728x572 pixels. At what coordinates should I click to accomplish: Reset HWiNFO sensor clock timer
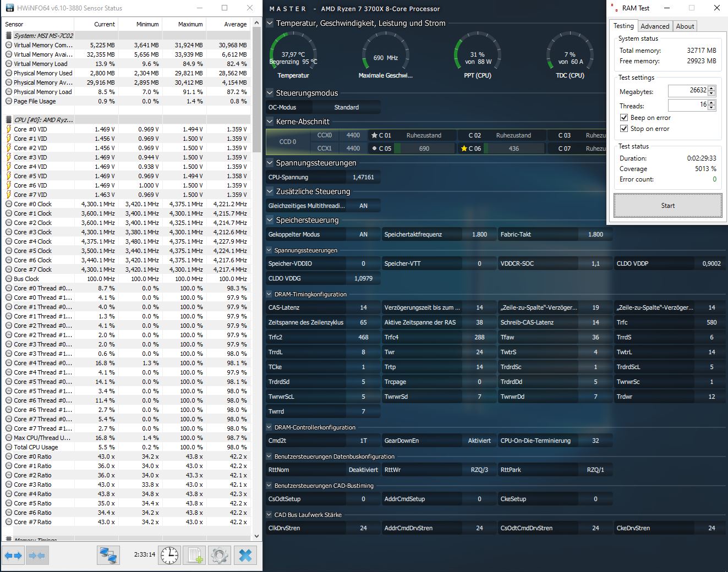(170, 555)
